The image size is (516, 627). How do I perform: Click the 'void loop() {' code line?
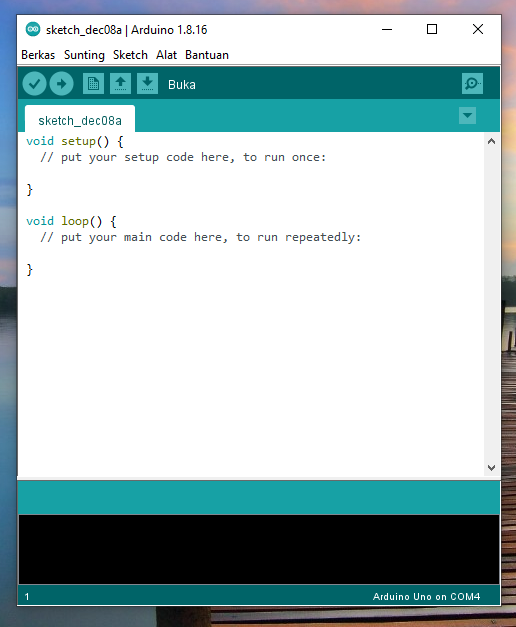(71, 221)
